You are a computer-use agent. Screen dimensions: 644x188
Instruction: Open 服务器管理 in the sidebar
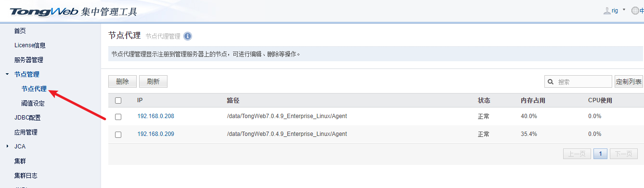tap(28, 60)
